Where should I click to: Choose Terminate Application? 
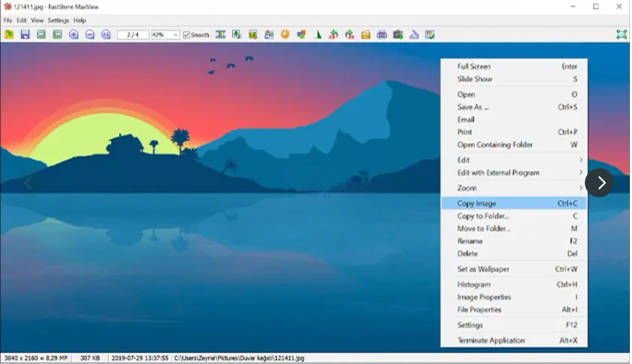(x=514, y=340)
